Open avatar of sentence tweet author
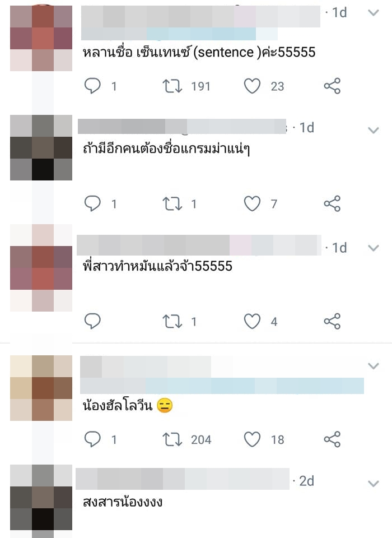Screen dimensions: 392x538 tap(41, 39)
